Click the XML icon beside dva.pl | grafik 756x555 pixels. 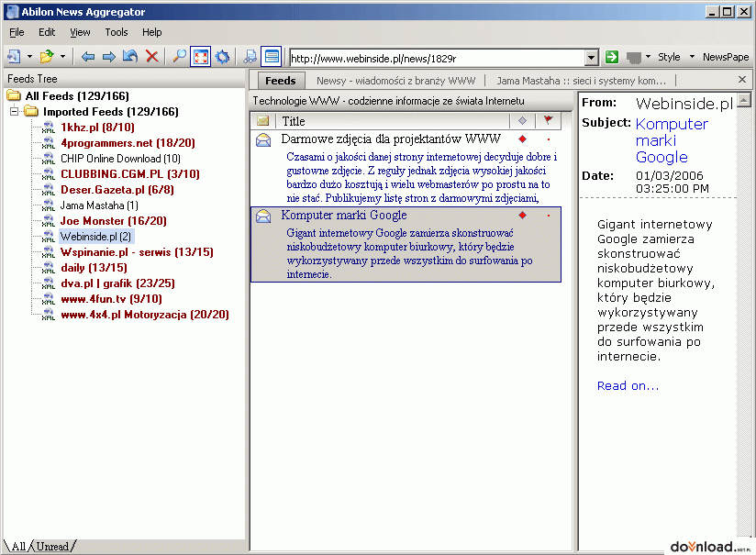[x=49, y=283]
